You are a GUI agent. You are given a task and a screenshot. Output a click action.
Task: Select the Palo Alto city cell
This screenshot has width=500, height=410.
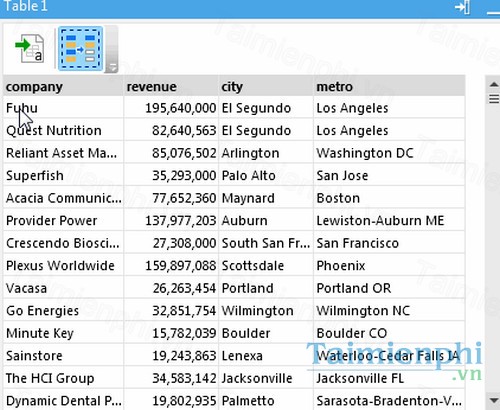[266, 175]
